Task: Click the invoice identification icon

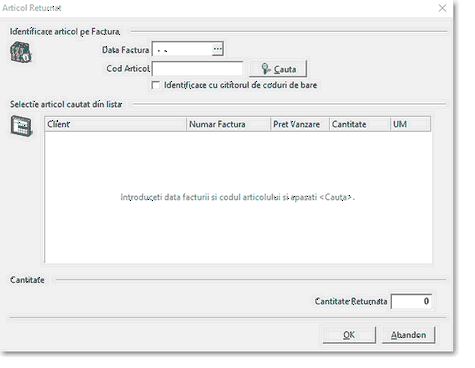Action: pyautogui.click(x=21, y=52)
